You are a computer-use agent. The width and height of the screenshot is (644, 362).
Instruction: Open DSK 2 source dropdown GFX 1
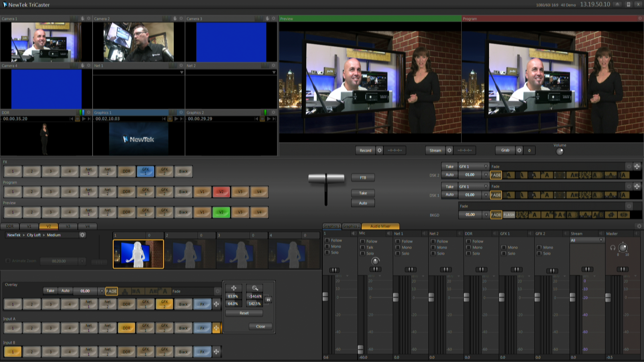(x=473, y=167)
